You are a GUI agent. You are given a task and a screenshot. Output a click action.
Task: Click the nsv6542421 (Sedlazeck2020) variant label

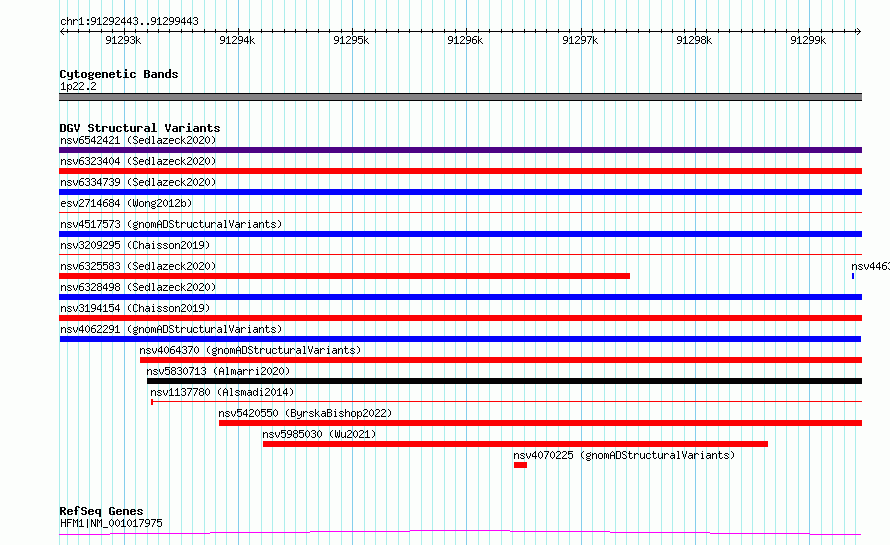[138, 140]
